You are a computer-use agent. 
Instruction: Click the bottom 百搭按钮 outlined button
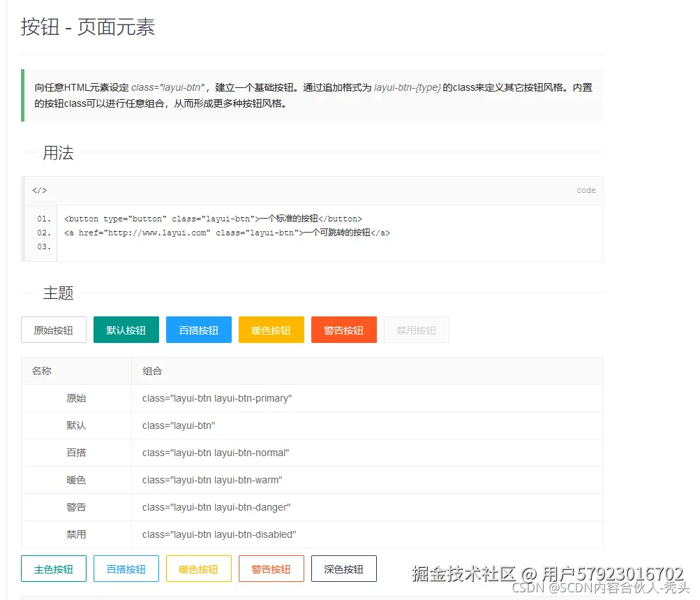tap(126, 569)
